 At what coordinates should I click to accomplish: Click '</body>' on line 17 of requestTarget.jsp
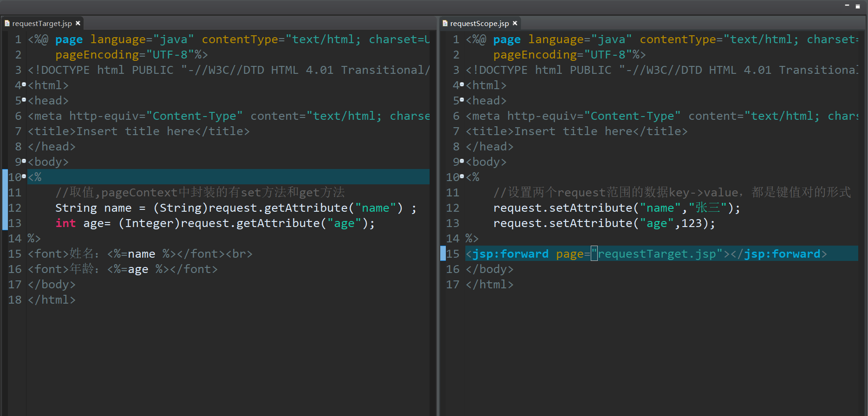52,284
